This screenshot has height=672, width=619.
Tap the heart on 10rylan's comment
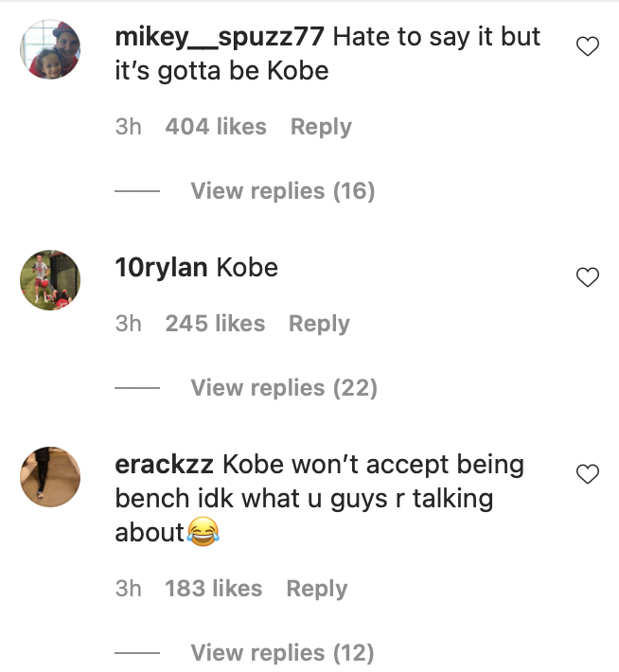pos(588,277)
